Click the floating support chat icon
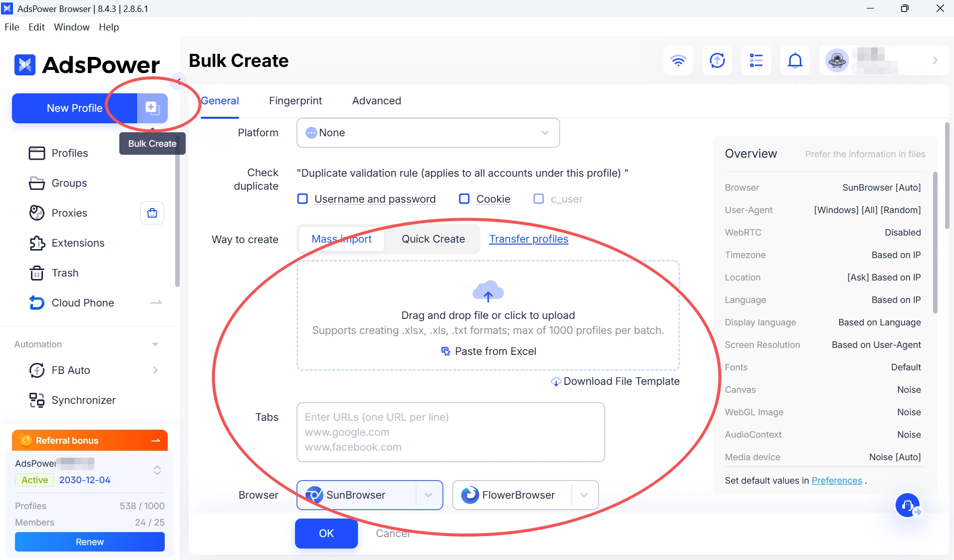Screen dimensions: 954x560 pyautogui.click(x=908, y=505)
